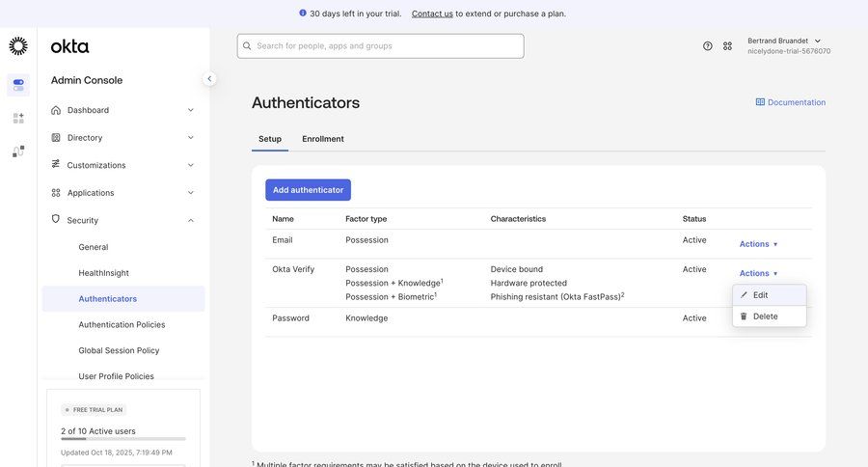Image resolution: width=868 pixels, height=467 pixels.
Task: Choose Edit from the Actions menu
Action: pyautogui.click(x=770, y=294)
